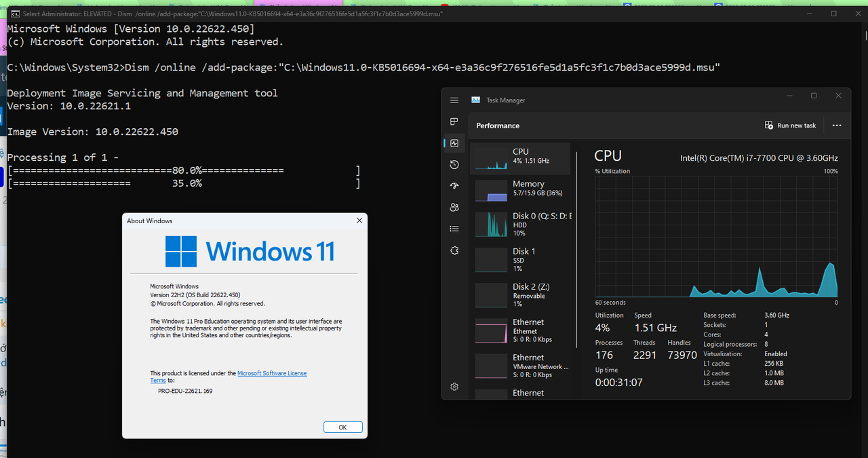Viewport: 868px width, 458px height.
Task: Click Logical processors value 8
Action: 766,344
